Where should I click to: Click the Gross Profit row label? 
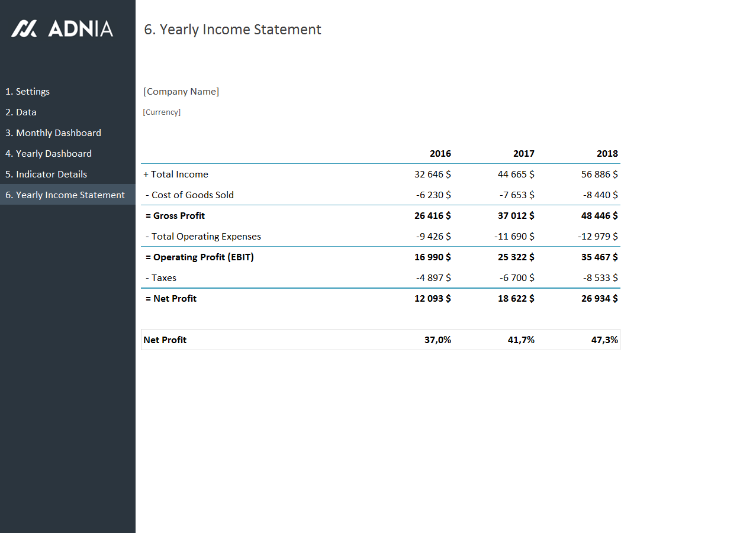(175, 216)
